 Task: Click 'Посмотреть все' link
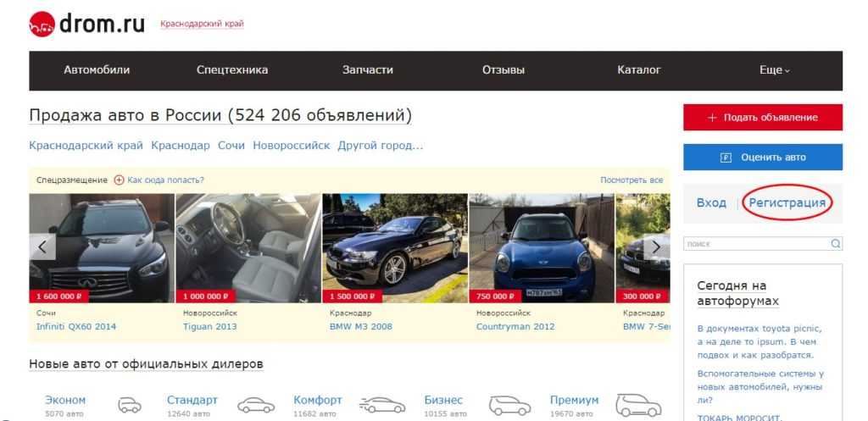point(632,180)
